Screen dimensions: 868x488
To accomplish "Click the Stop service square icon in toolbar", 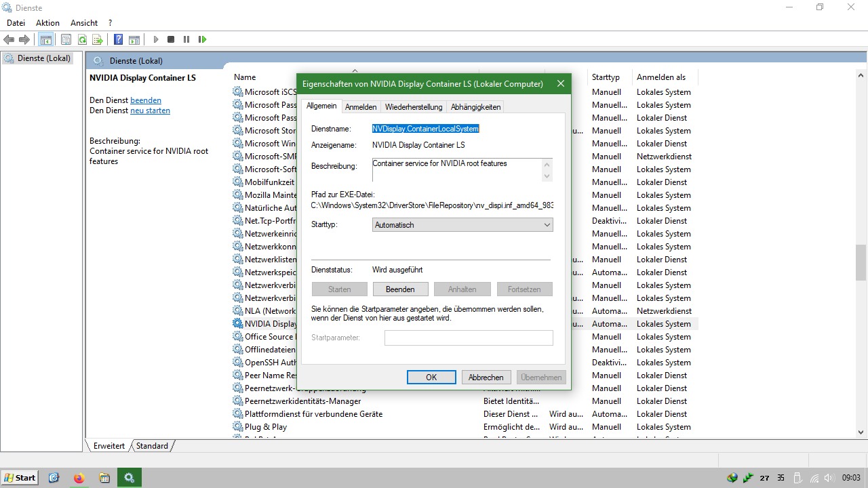I will click(171, 40).
